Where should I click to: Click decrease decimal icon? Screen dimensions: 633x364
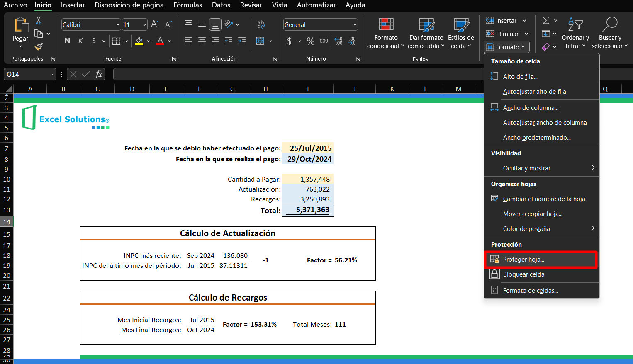coord(352,41)
